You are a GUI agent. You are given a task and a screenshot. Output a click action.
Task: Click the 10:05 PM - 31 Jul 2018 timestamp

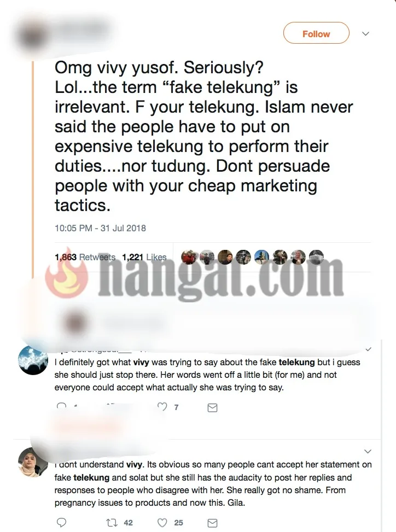(x=100, y=228)
